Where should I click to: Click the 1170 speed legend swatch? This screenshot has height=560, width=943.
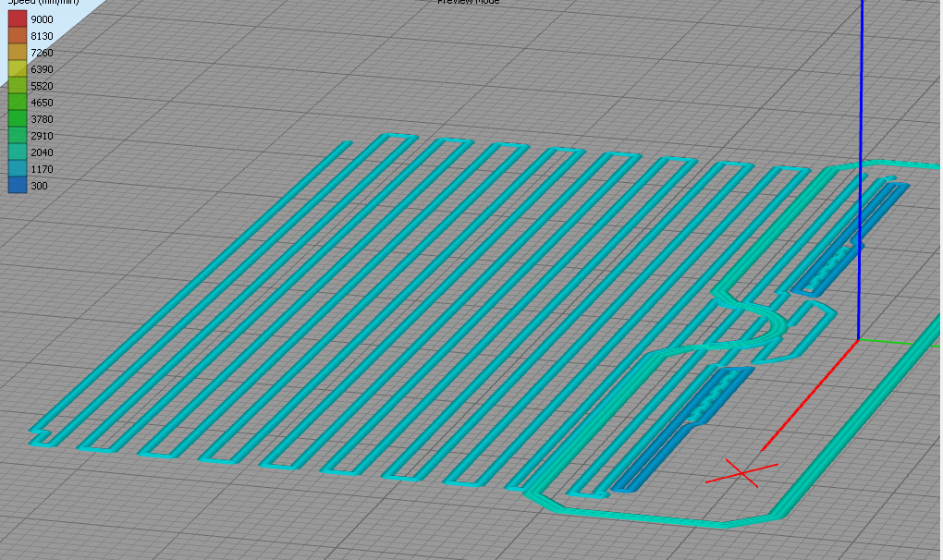tap(18, 169)
